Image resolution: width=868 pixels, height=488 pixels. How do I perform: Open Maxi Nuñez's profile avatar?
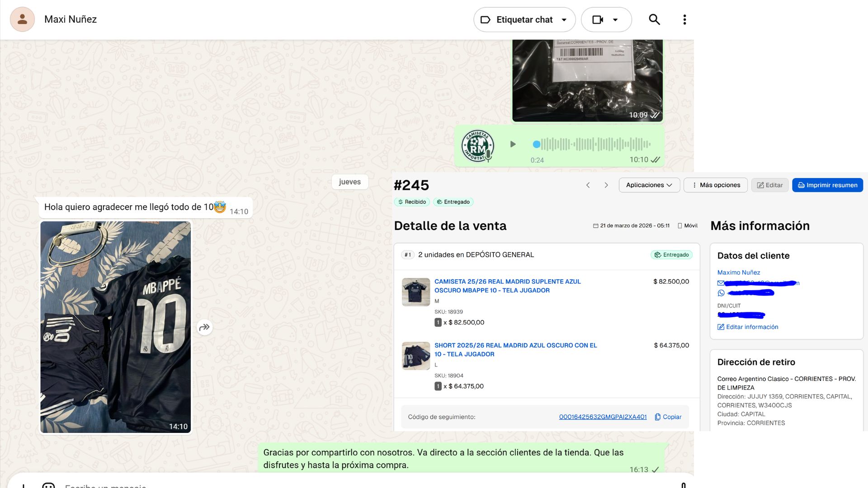(x=22, y=19)
